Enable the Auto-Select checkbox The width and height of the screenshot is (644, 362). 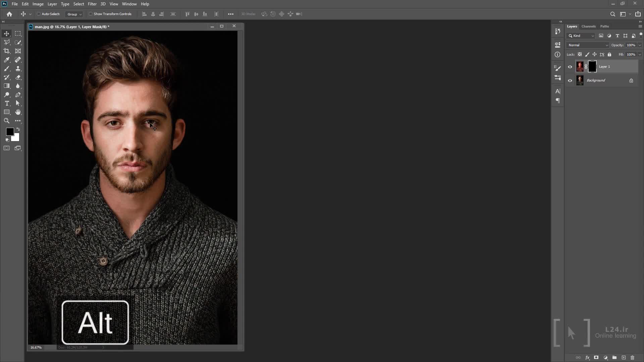pyautogui.click(x=39, y=14)
